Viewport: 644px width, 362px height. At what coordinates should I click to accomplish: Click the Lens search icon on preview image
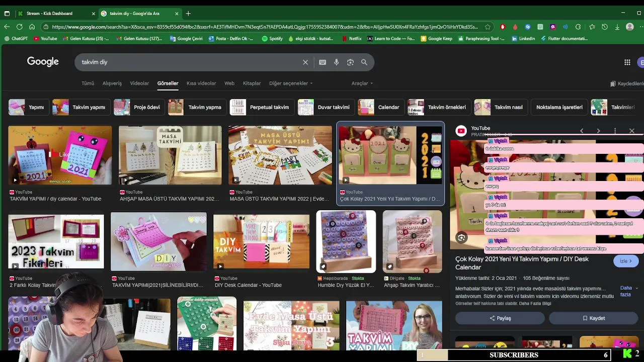pyautogui.click(x=461, y=238)
